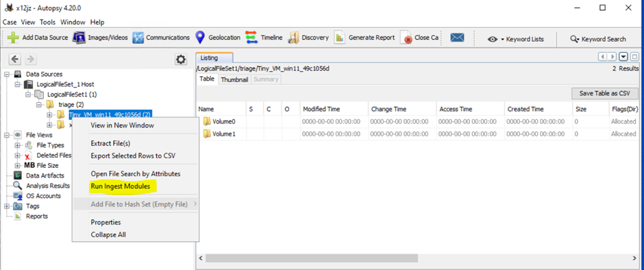Image resolution: width=644 pixels, height=270 pixels.
Task: Switch to Table view tab
Action: pyautogui.click(x=207, y=79)
